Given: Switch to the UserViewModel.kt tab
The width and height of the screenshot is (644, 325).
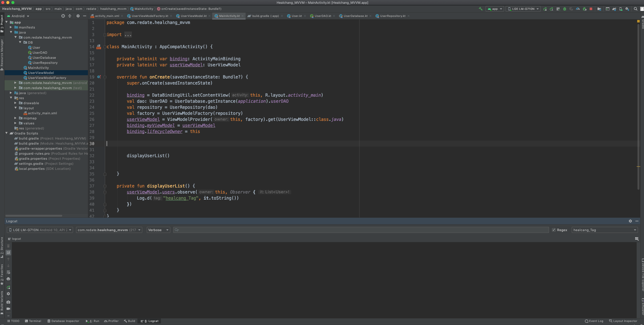Looking at the screenshot, I should tap(193, 16).
